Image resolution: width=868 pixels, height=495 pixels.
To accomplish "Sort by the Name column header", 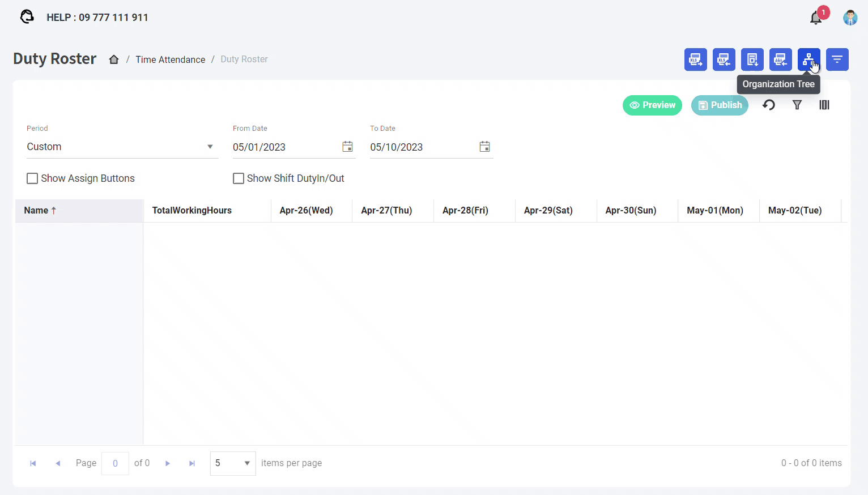I will coord(36,210).
